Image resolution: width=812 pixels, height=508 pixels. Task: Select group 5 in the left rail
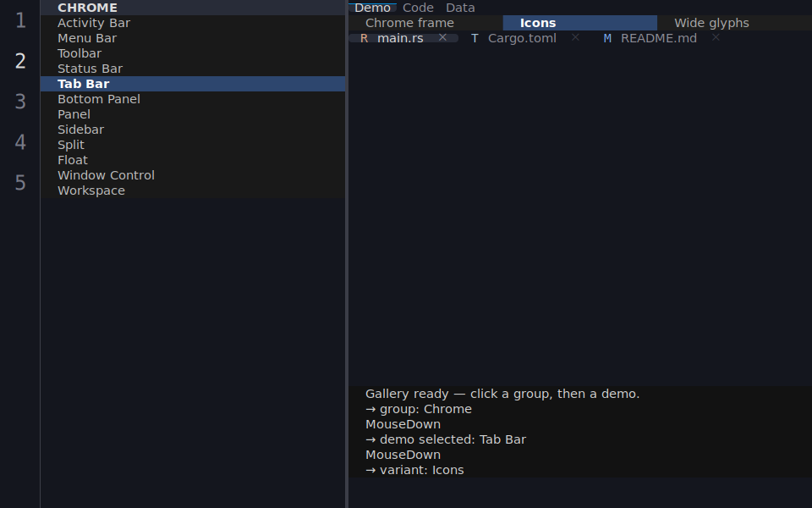point(20,183)
